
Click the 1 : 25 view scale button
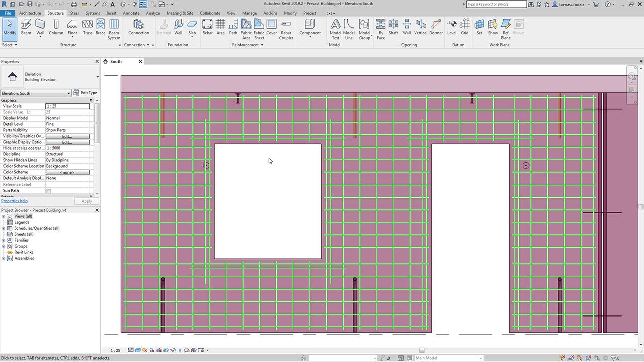(x=115, y=350)
